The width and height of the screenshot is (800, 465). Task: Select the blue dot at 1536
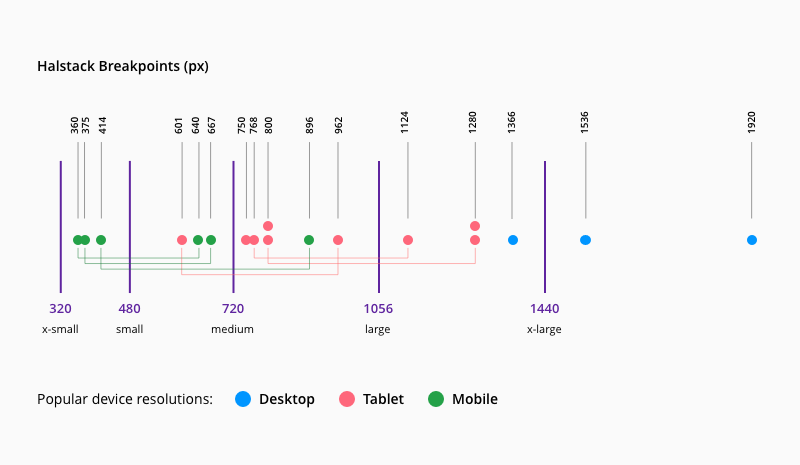[585, 240]
